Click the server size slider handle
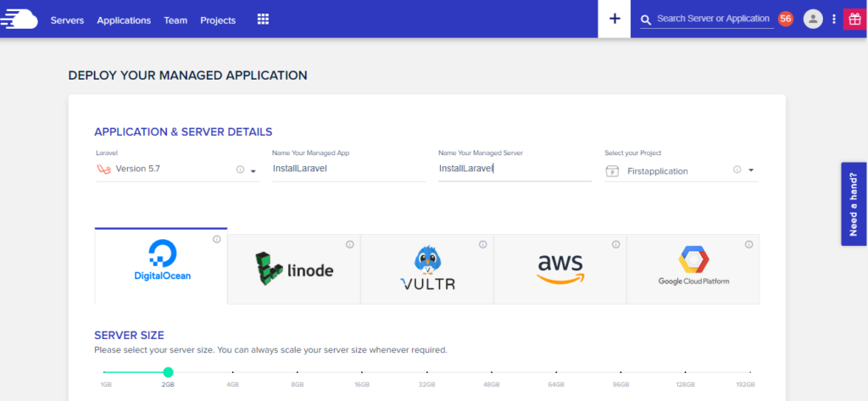This screenshot has height=401, width=868. pyautogui.click(x=169, y=372)
